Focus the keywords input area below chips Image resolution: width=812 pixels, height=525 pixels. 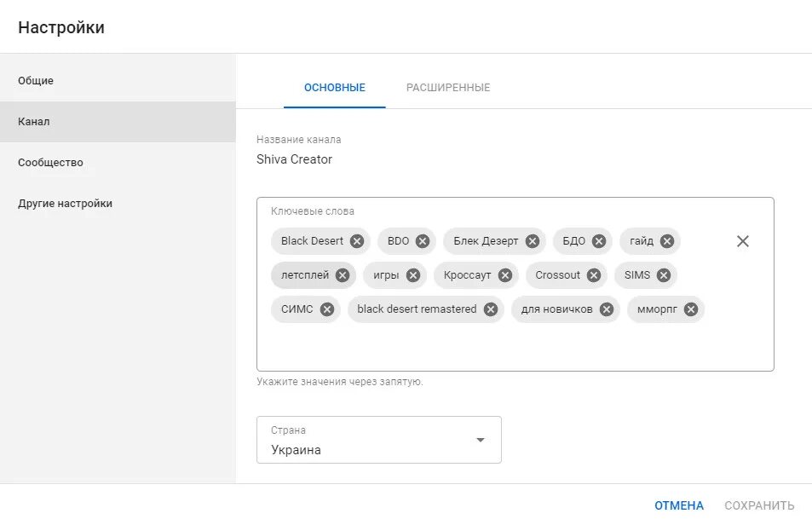coord(515,345)
